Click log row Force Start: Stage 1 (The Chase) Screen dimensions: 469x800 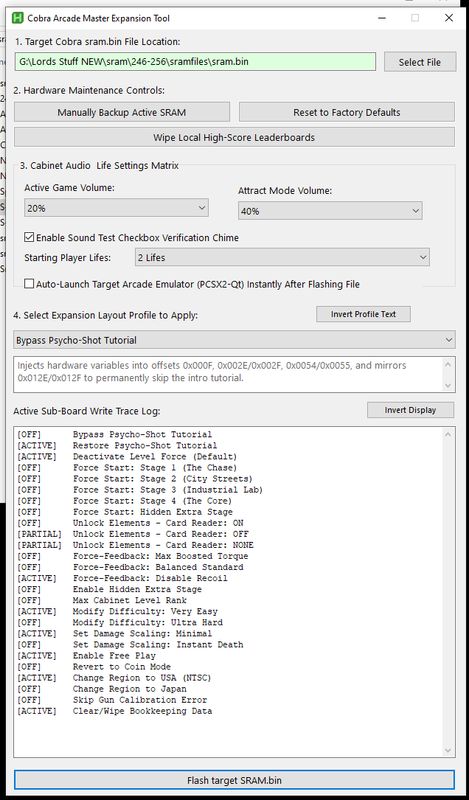pos(127,468)
